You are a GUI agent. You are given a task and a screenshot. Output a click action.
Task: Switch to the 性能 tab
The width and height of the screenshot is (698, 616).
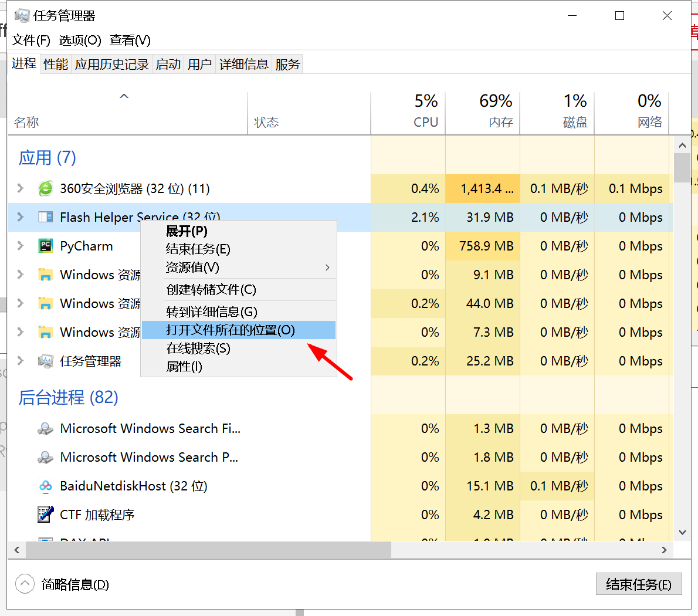pos(56,64)
